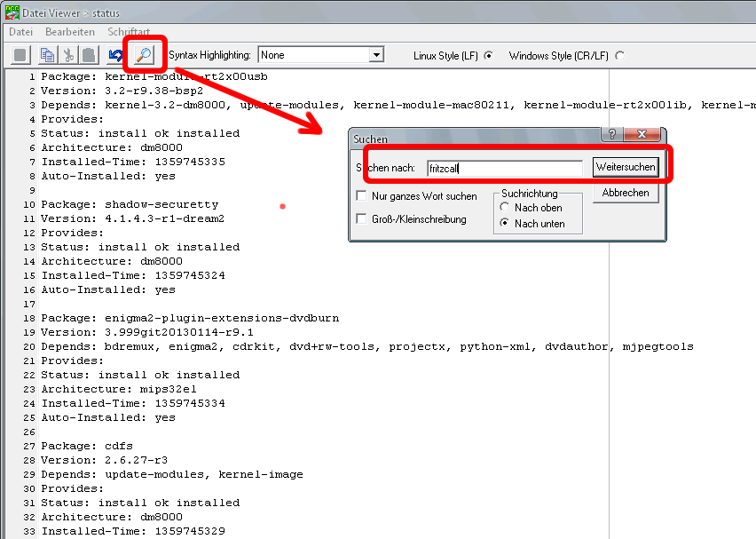Open the Datei menu

tap(20, 31)
